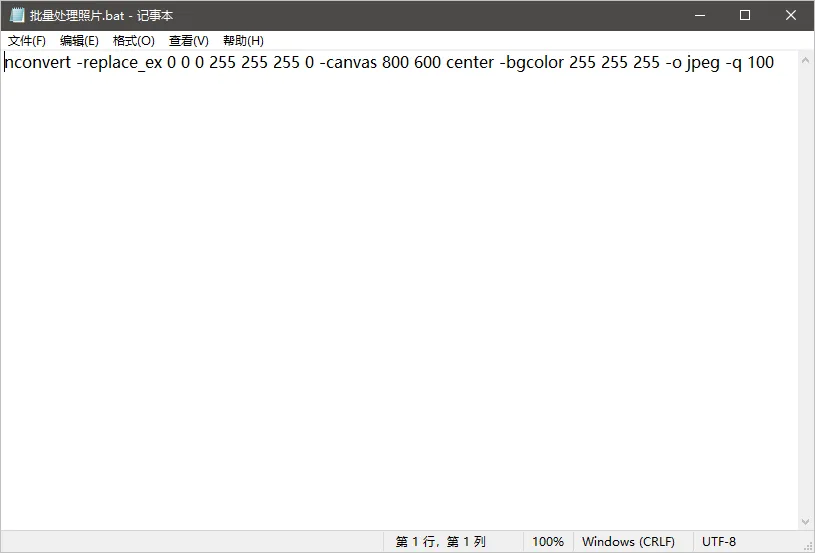Click the scroll down arrow
815x553 pixels.
(806, 521)
